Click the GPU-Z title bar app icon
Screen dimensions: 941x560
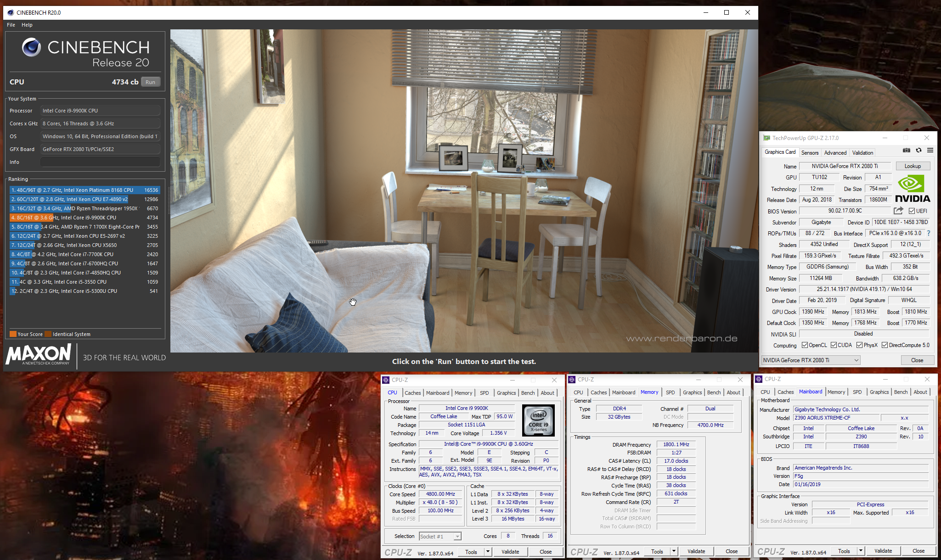[x=766, y=138]
